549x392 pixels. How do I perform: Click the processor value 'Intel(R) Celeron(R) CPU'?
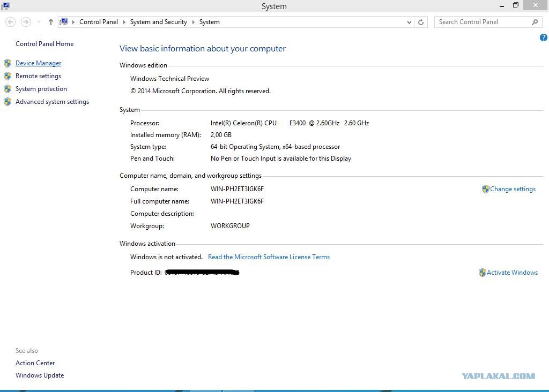coord(243,123)
